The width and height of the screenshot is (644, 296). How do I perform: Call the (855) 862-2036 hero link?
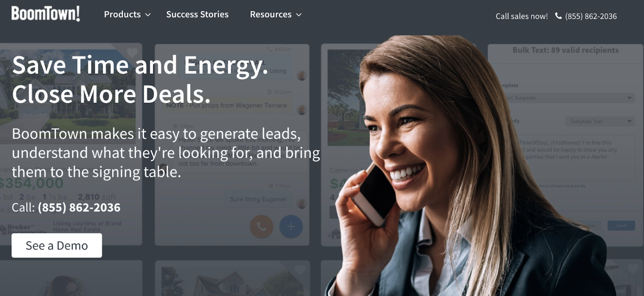(x=79, y=208)
